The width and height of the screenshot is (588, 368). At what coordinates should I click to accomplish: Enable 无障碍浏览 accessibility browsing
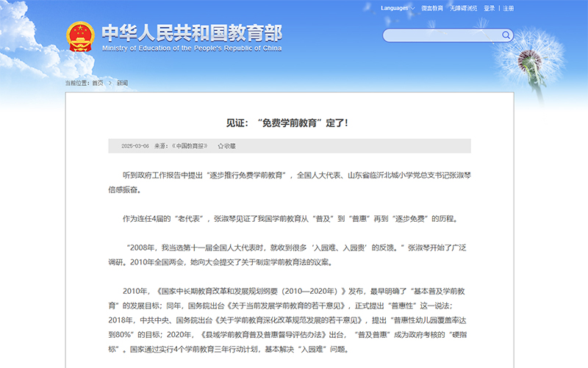[x=463, y=8]
